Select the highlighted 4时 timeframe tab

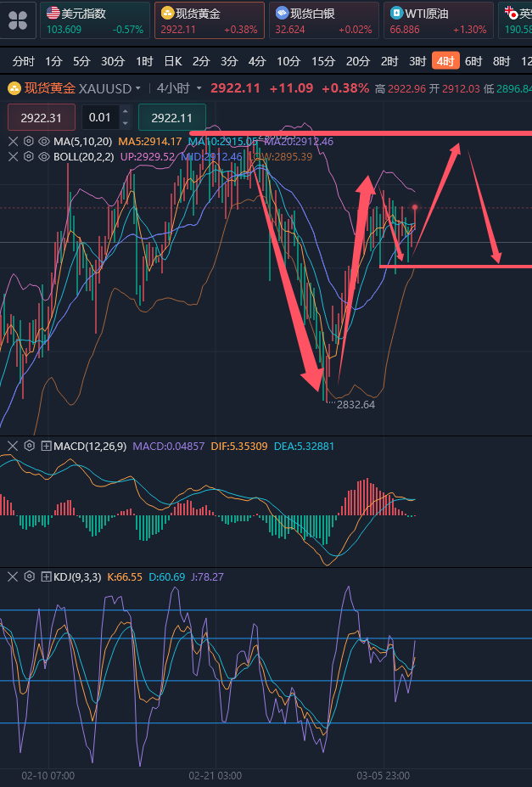point(445,61)
